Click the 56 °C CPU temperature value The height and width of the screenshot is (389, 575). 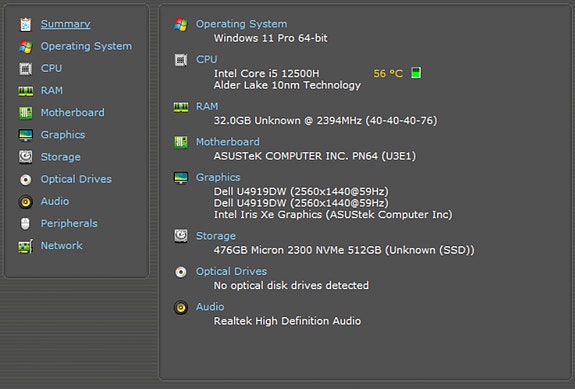tap(388, 74)
